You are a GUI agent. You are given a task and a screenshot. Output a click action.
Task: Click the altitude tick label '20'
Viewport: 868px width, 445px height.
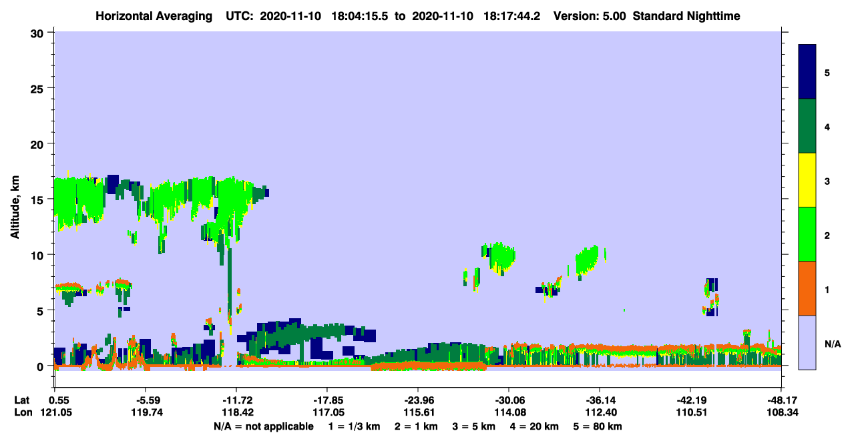coord(39,143)
